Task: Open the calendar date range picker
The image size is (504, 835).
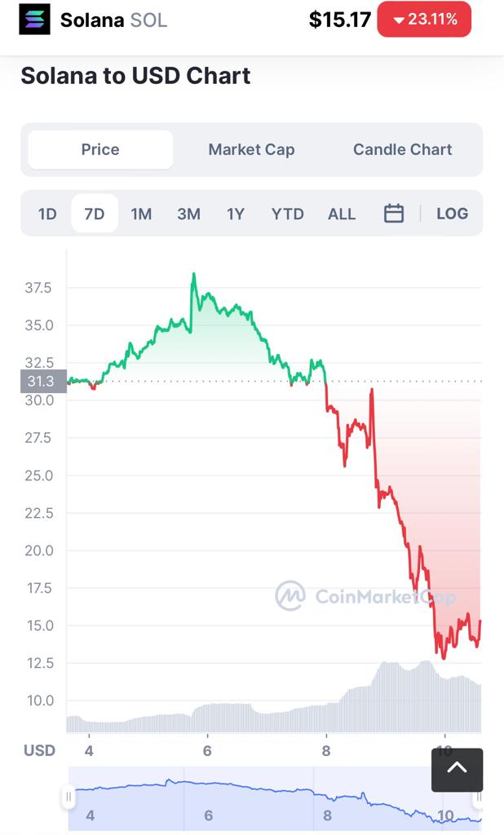Action: [394, 214]
